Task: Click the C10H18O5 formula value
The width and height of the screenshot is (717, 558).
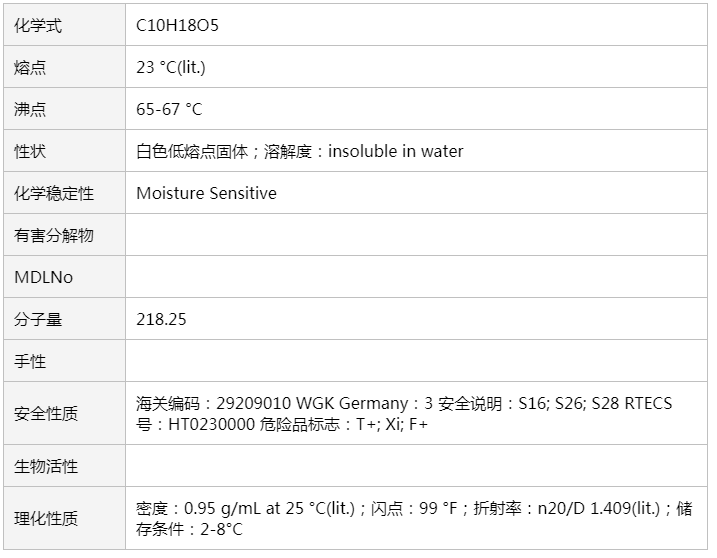Action: [177, 26]
